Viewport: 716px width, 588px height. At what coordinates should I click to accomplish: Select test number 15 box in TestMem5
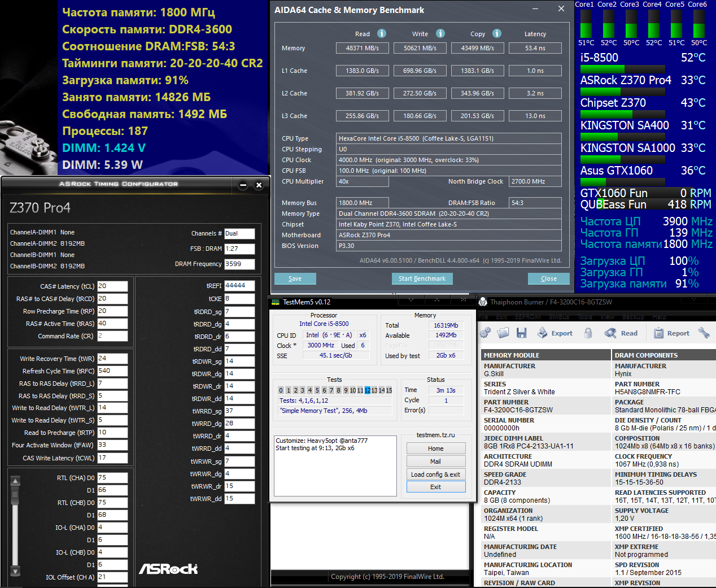388,390
